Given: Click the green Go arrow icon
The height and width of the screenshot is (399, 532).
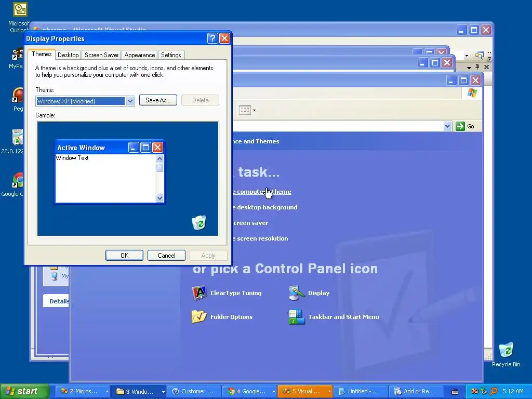Looking at the screenshot, I should pos(460,126).
